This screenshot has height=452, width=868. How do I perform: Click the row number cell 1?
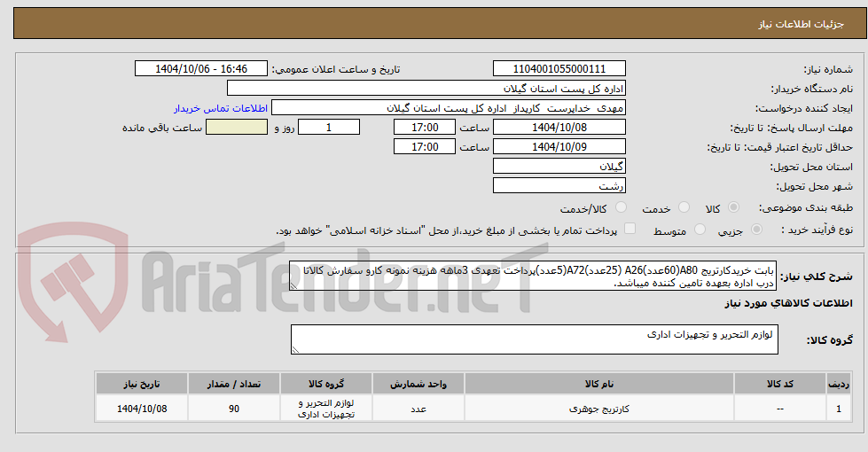pos(839,409)
